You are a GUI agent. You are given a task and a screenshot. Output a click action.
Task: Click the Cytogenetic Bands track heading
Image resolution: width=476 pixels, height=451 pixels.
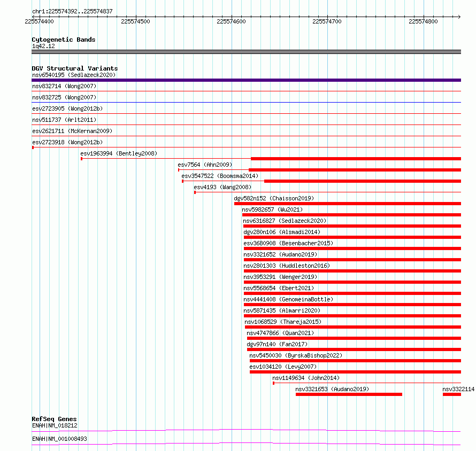pos(64,40)
